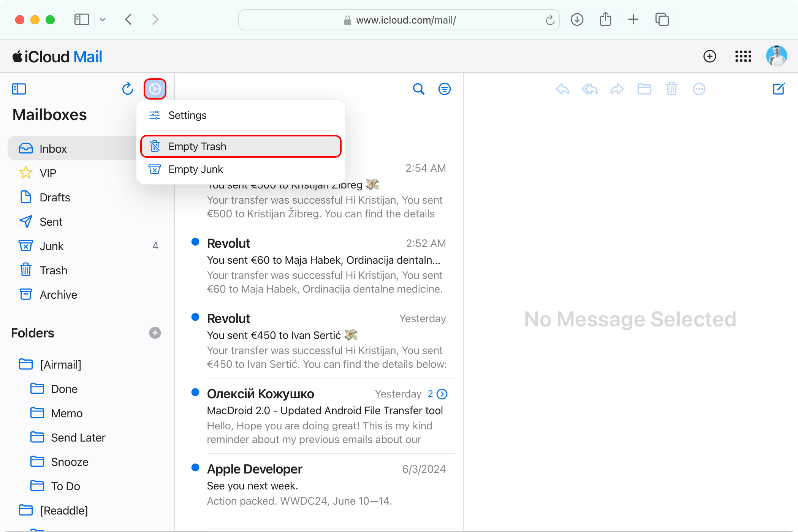Delete message with the trash toolbar icon
The height and width of the screenshot is (532, 798).
click(x=671, y=89)
